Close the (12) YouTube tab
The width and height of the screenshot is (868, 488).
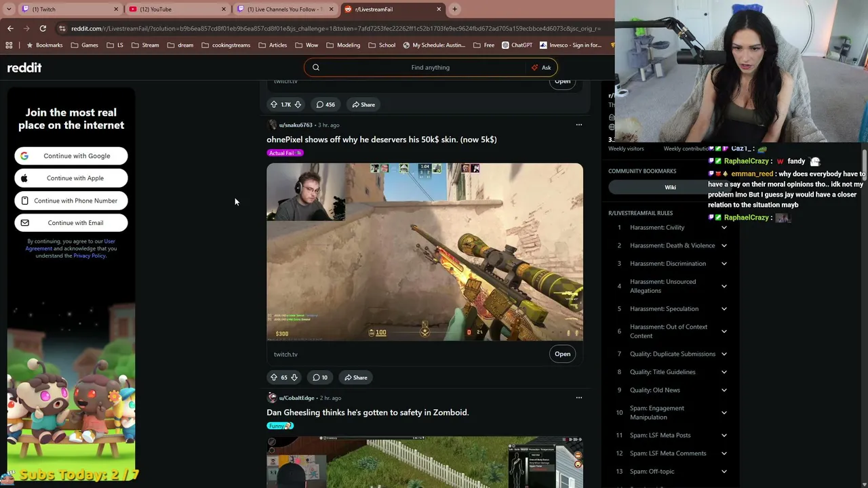coord(224,9)
